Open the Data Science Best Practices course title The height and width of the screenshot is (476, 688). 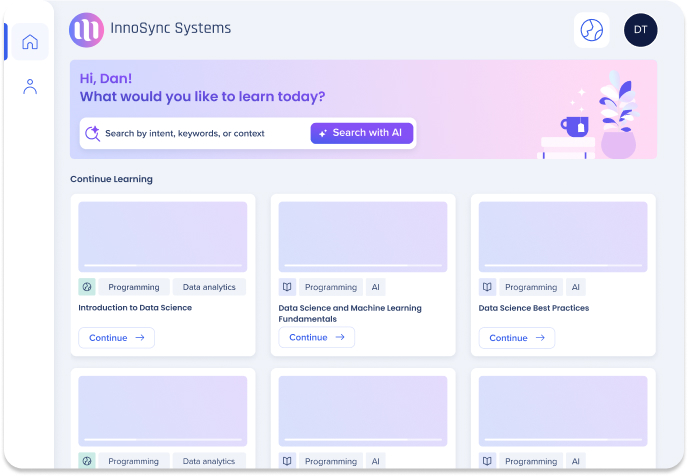click(533, 308)
